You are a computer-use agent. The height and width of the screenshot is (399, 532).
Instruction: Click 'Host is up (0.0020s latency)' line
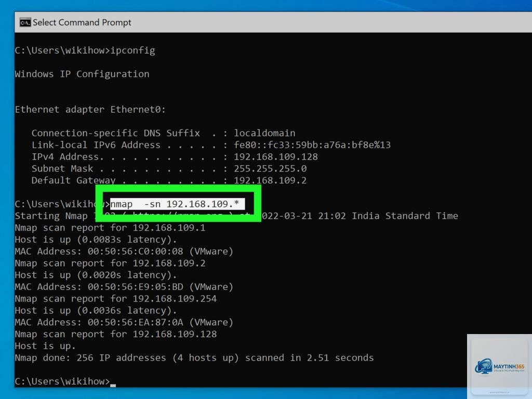[96, 275]
